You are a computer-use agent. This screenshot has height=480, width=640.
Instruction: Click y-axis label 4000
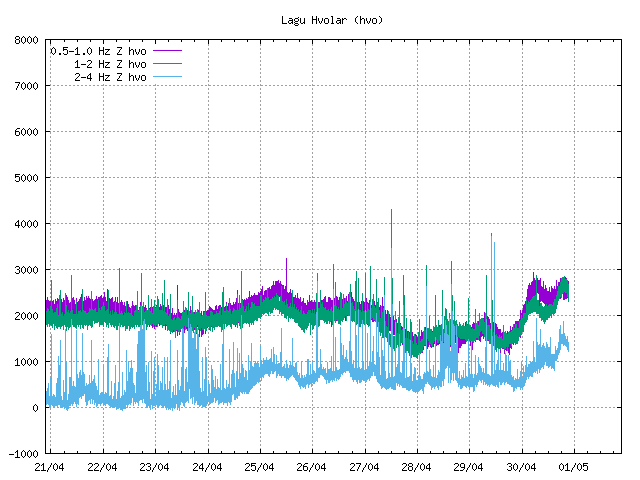click(26, 224)
